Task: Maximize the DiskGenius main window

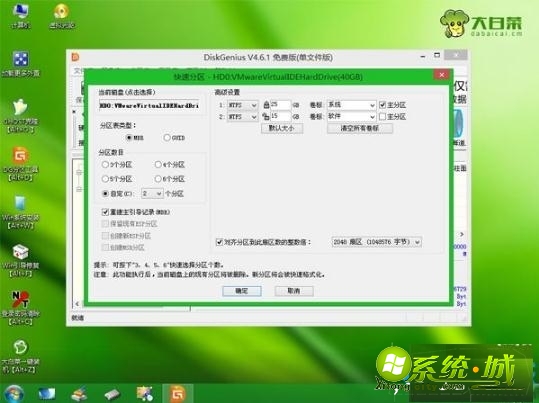Action: [437, 55]
